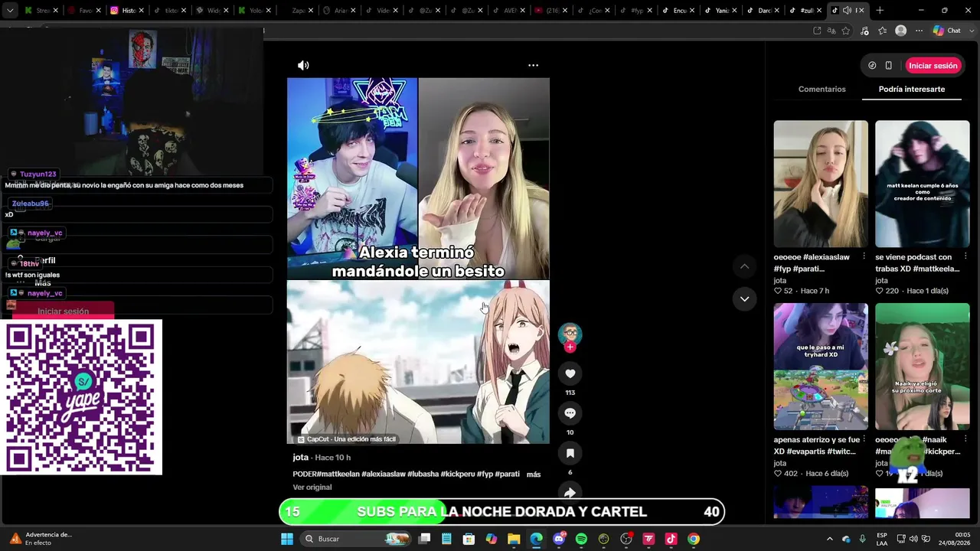Open the 'jota' author name under the video
Image resolution: width=980 pixels, height=551 pixels.
pos(301,458)
